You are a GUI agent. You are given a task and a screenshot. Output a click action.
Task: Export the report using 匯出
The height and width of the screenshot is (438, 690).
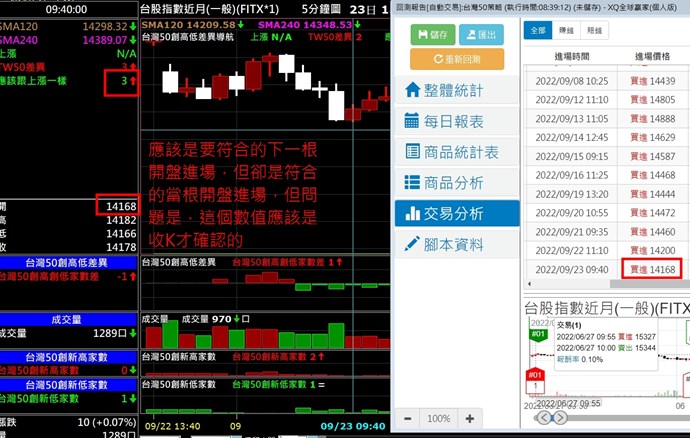481,34
